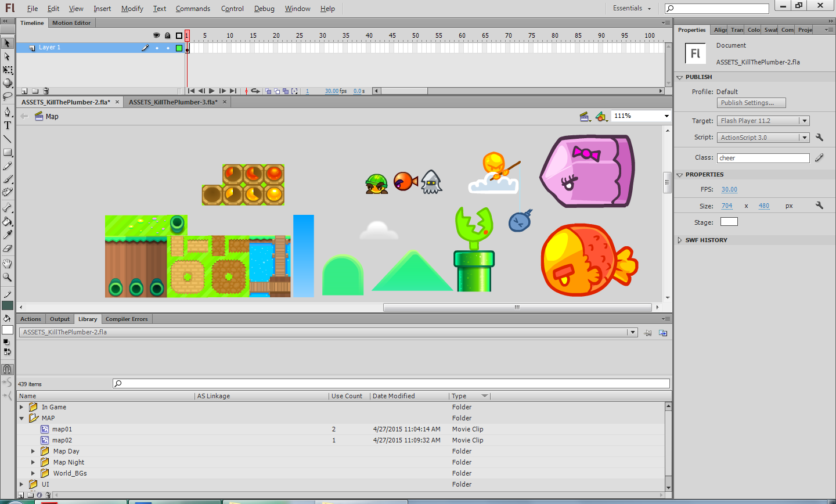
Task: Select the Zoom magnifier tool
Action: [8, 277]
